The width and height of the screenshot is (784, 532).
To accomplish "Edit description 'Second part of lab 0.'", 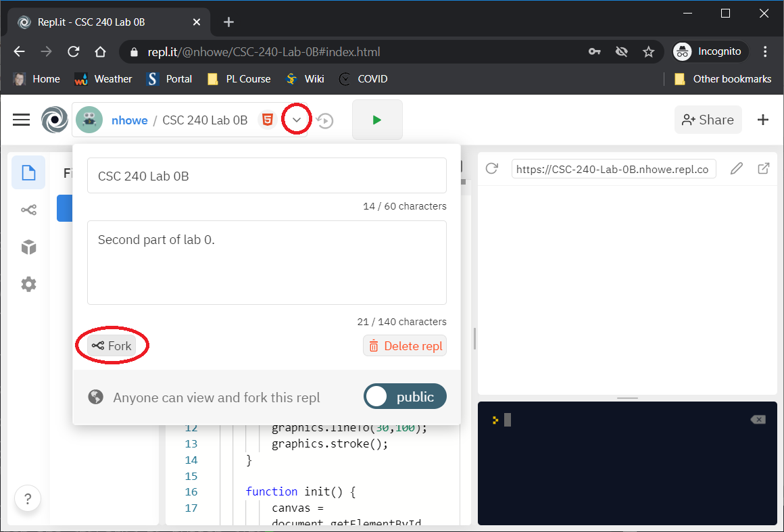I will pos(267,262).
